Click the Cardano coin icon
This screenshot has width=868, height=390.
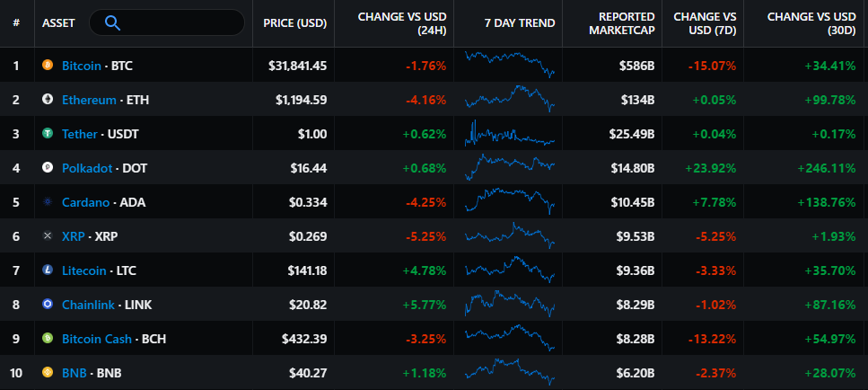(x=48, y=202)
